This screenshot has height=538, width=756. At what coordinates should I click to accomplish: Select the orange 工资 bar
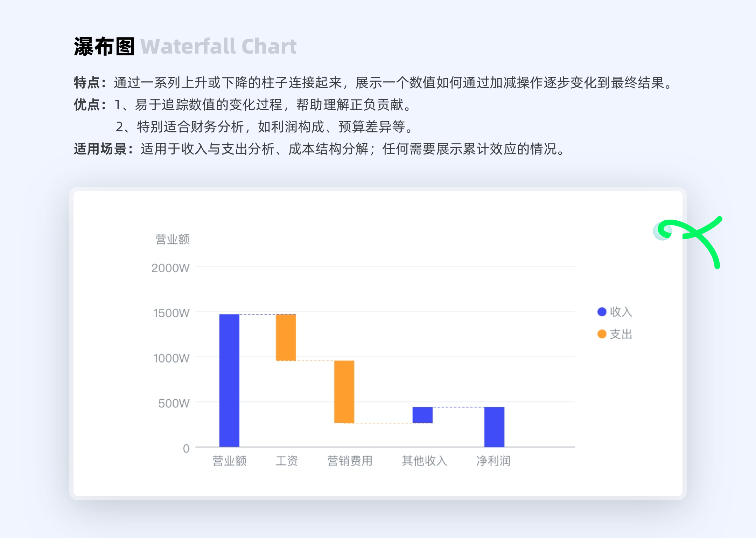tap(286, 337)
